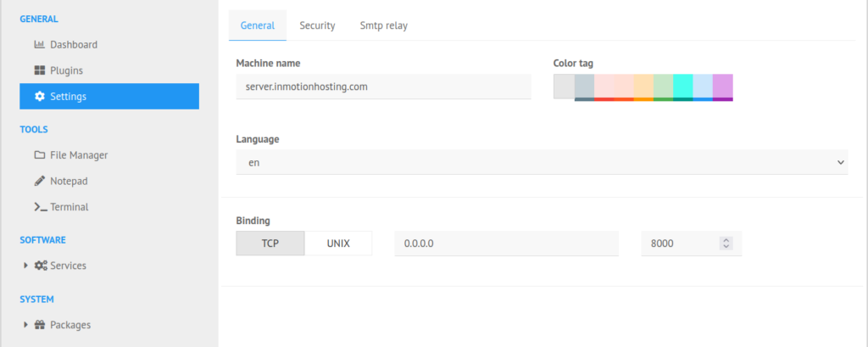The width and height of the screenshot is (868, 347).
Task: Click the Machine name input field
Action: [383, 87]
